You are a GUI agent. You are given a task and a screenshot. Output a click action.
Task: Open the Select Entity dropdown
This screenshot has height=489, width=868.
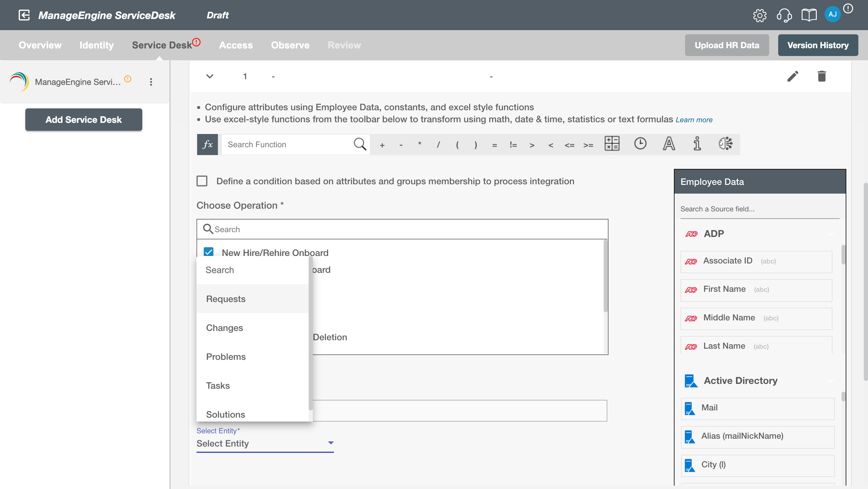click(265, 443)
